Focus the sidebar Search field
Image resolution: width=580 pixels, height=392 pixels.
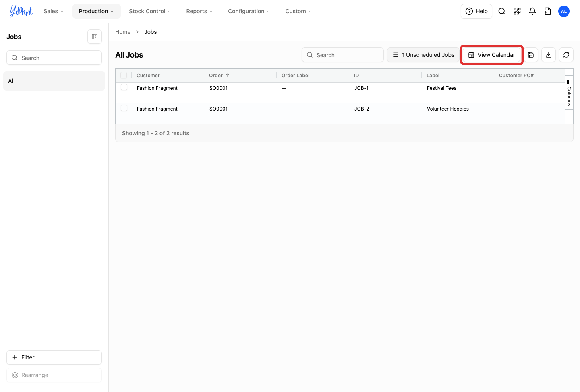[54, 58]
